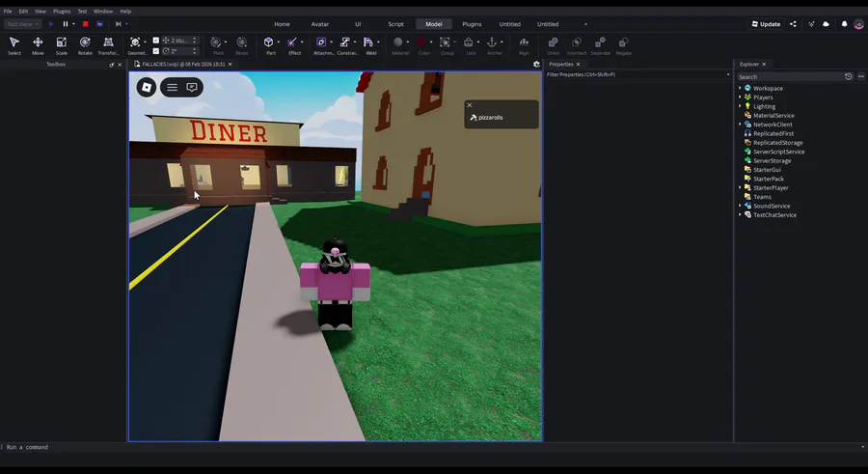Open the Geometry tool

click(x=135, y=45)
